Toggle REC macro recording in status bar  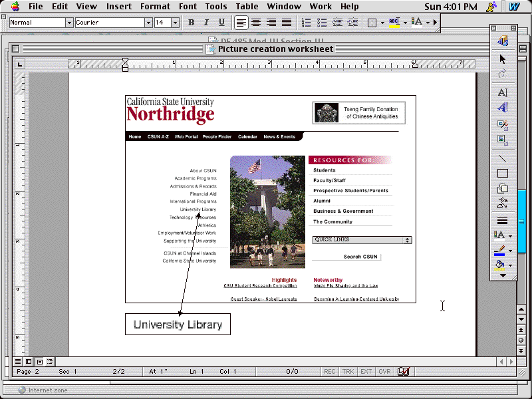(329, 372)
